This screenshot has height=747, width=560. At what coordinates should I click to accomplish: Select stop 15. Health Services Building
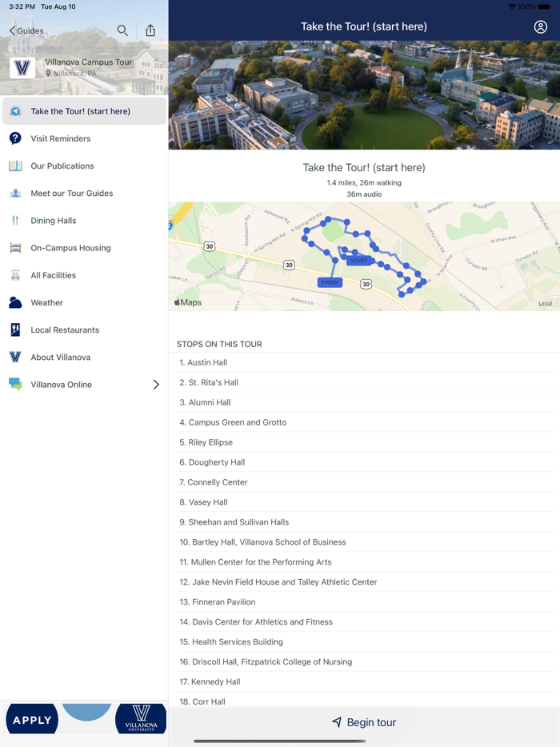[x=366, y=643]
